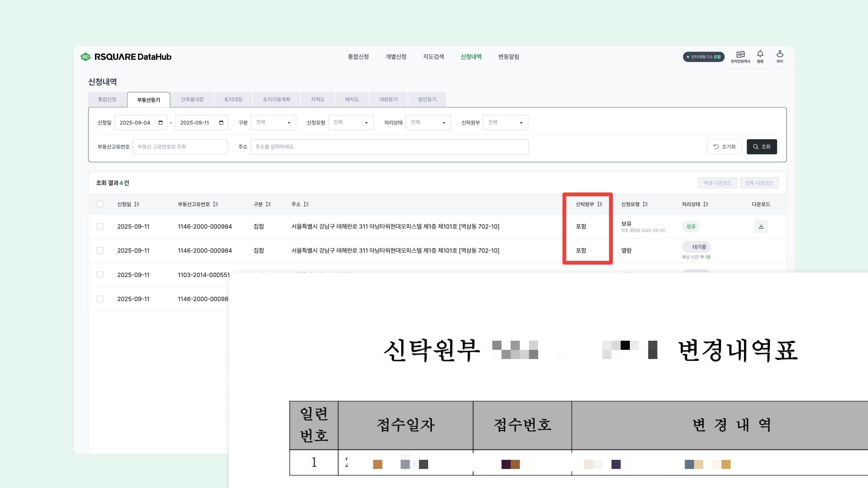This screenshot has height=488, width=868.
Task: Sort by 신탁원부 column sort icon
Action: [x=599, y=204]
